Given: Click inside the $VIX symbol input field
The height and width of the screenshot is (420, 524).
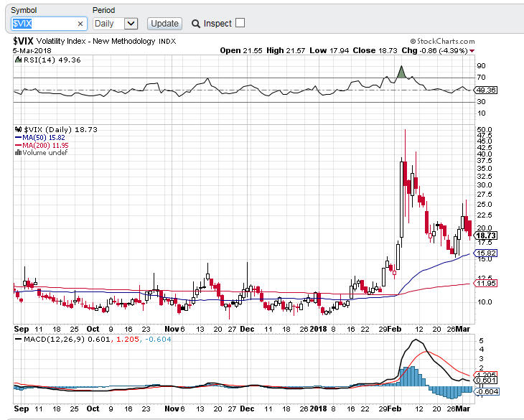Looking at the screenshot, I should point(43,24).
